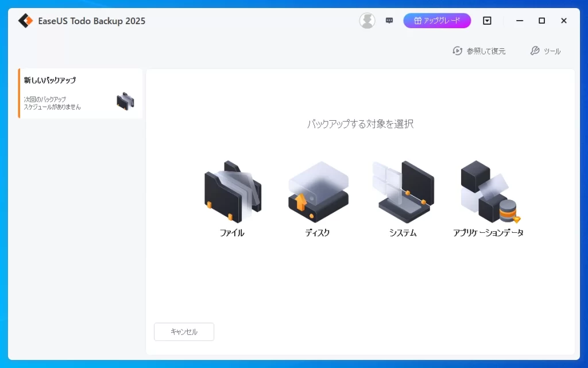Open the user account avatar
Screen dimensions: 588x368
(367, 21)
